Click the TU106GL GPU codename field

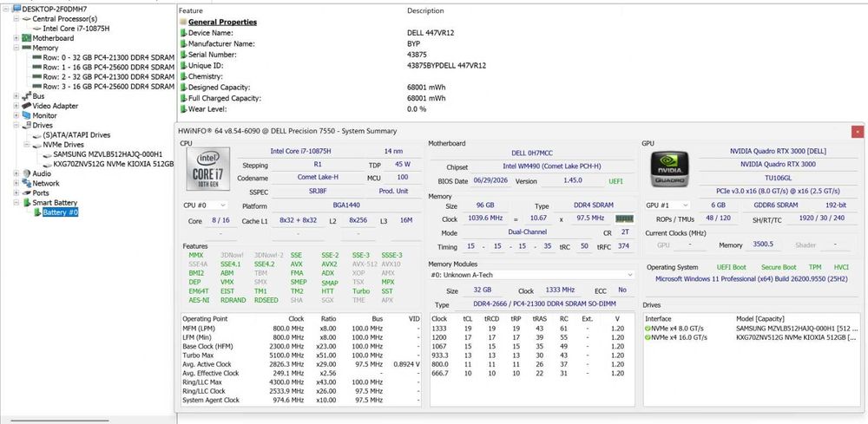click(x=780, y=178)
